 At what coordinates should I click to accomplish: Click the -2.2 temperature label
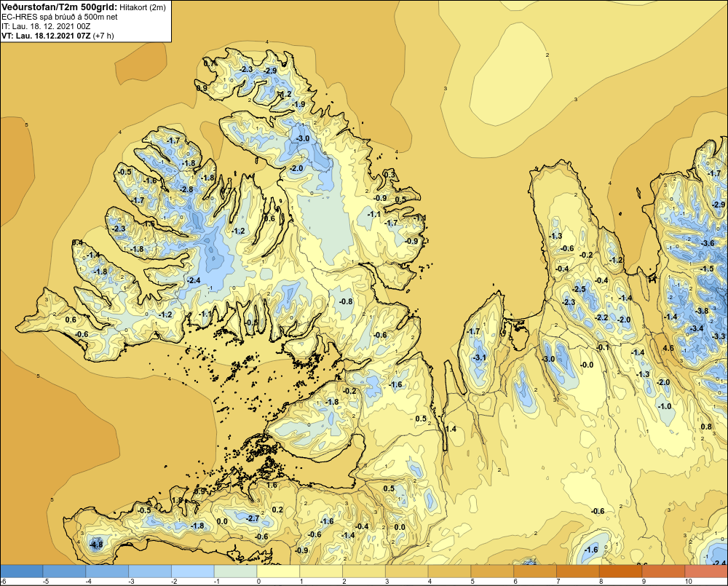(601, 317)
